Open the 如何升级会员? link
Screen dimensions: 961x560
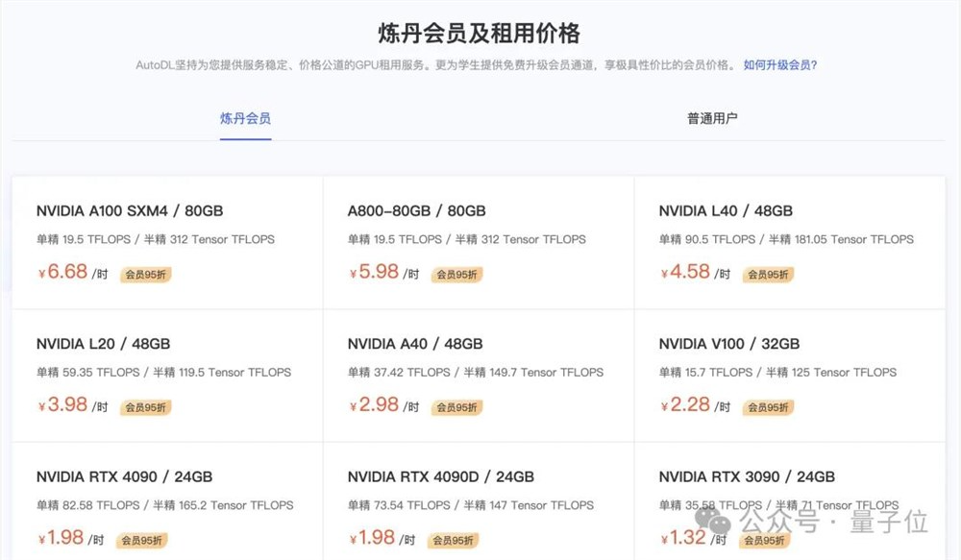pos(780,65)
